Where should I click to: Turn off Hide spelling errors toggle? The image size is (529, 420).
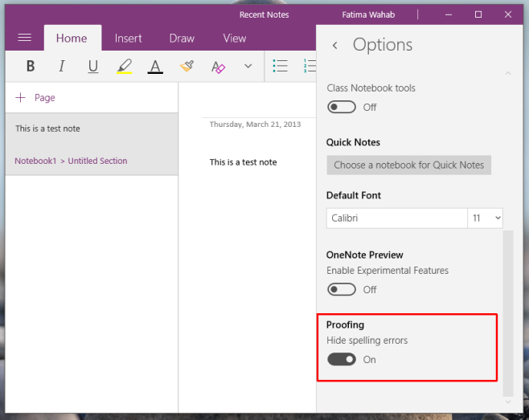[342, 359]
